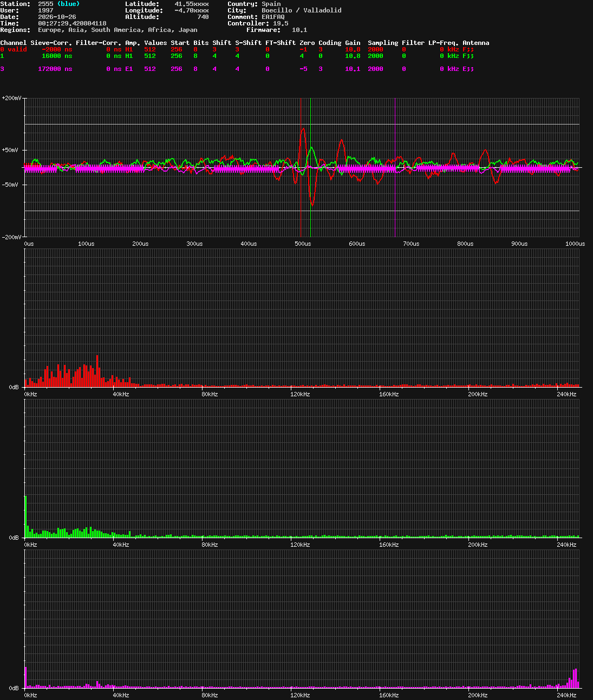593x700 pixels.
Task: Click the 40kHz label under red spectrum
Action: (121, 394)
